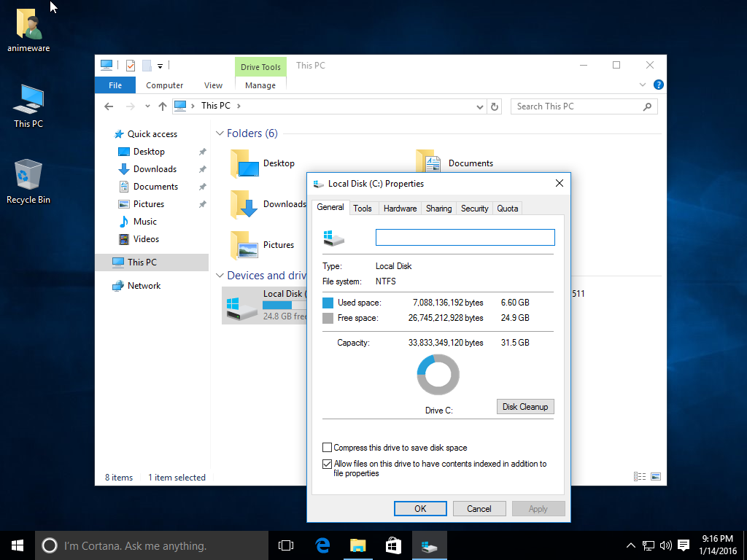Launch Microsoft Edge from the taskbar
Viewport: 747px width, 560px height.
322,545
